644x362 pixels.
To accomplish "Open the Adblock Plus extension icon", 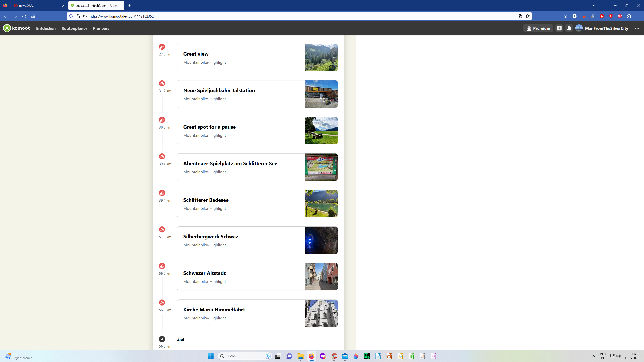I will click(620, 16).
